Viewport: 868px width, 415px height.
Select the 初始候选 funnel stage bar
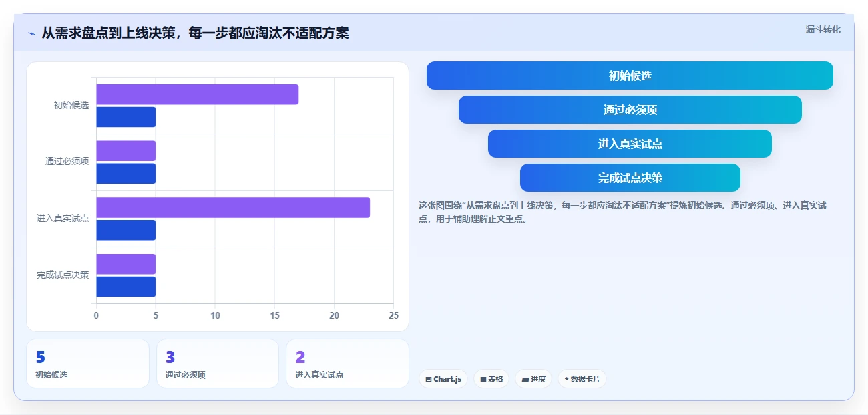click(630, 76)
